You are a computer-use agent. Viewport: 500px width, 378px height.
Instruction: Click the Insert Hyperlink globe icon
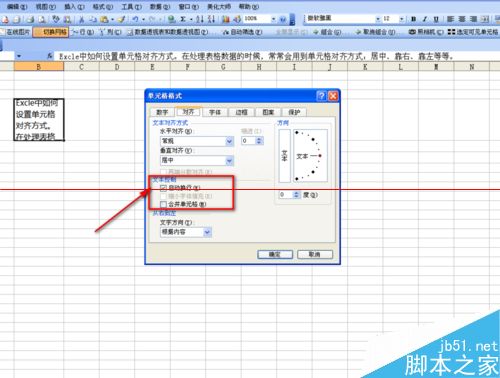pos(171,19)
